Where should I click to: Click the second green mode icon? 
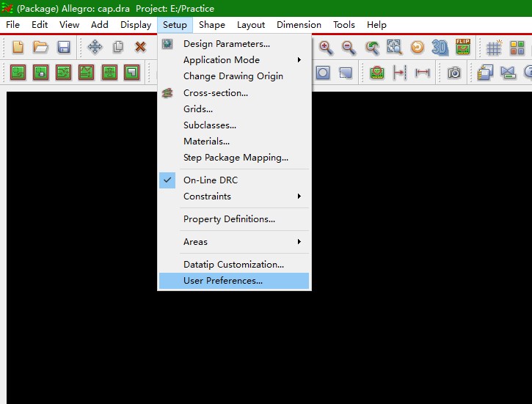[40, 72]
